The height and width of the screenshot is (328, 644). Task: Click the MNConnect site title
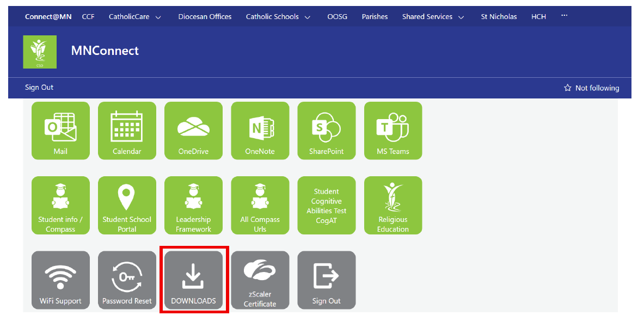pyautogui.click(x=105, y=51)
